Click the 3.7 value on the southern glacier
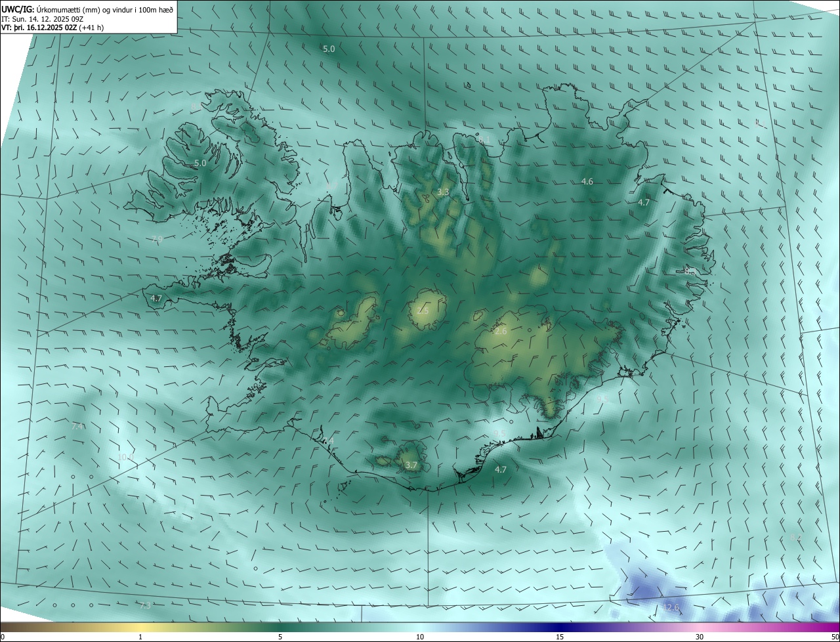 click(x=411, y=465)
